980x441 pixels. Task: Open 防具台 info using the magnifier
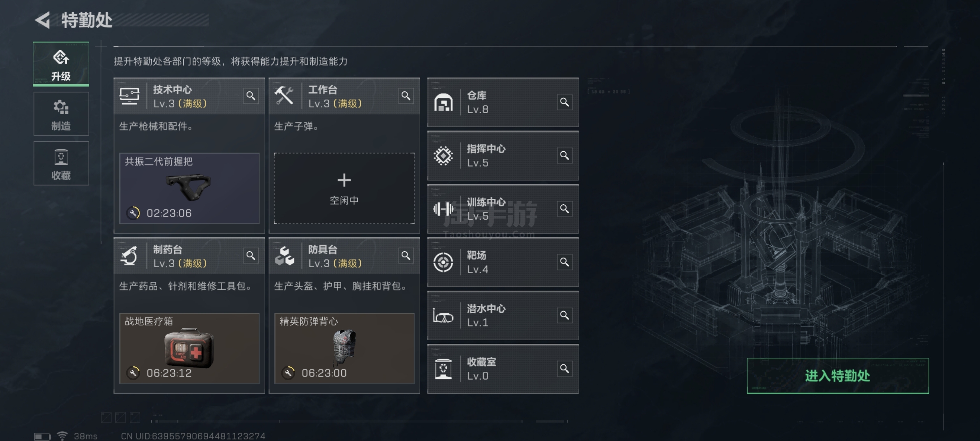point(406,256)
